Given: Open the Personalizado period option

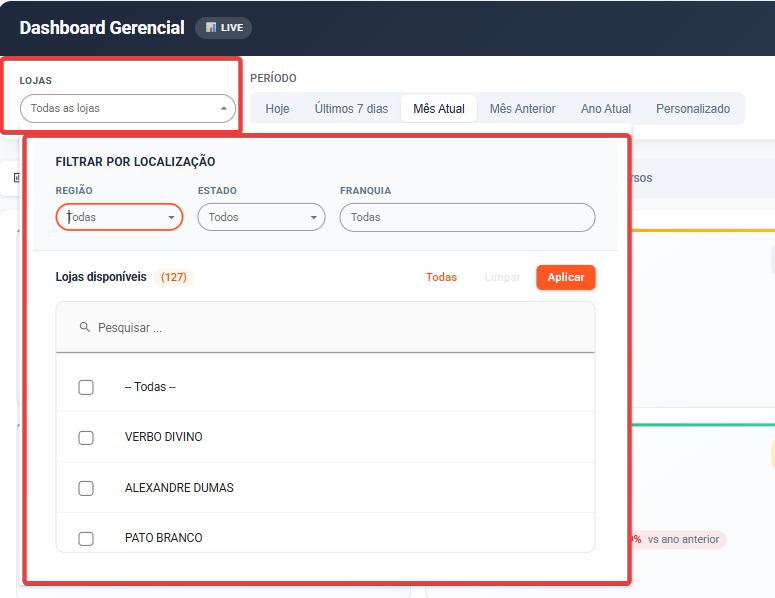Looking at the screenshot, I should [693, 108].
